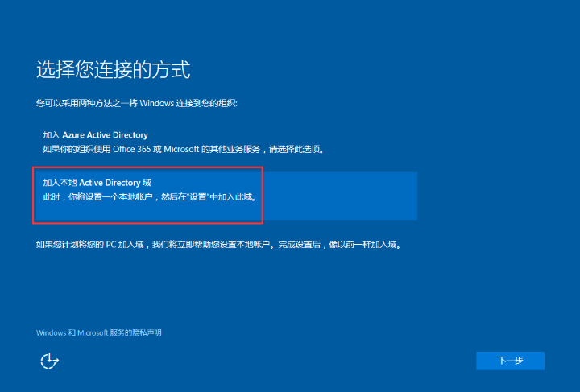Viewport: 580px width, 392px height.
Task: Open the Ease of Access icon
Action: coord(50,361)
